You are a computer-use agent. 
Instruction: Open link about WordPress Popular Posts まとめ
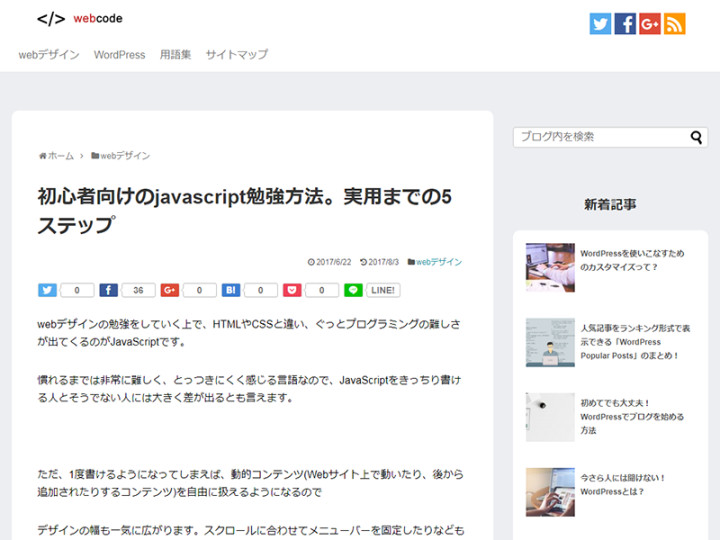(635, 342)
